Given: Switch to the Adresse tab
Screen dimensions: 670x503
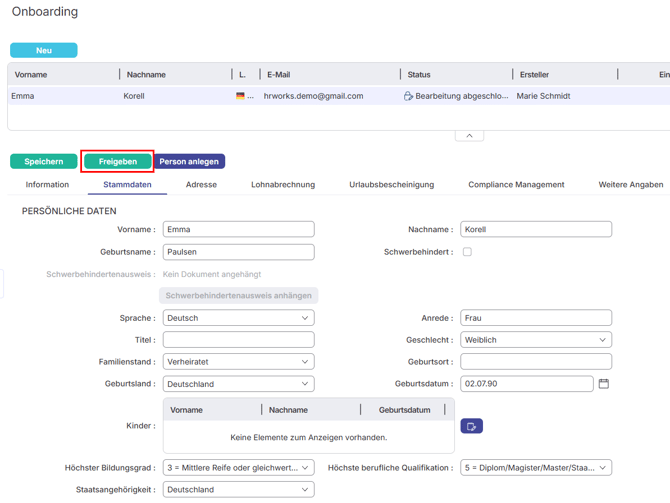Looking at the screenshot, I should 201,185.
